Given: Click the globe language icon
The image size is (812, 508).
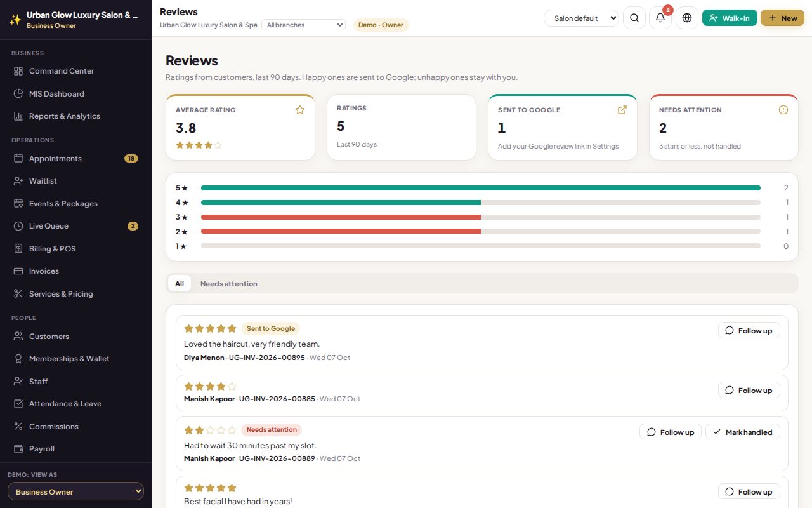Looking at the screenshot, I should (x=687, y=18).
